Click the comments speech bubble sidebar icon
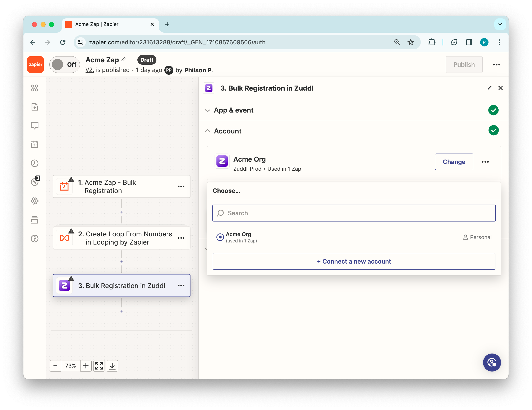This screenshot has height=410, width=532. pos(35,126)
